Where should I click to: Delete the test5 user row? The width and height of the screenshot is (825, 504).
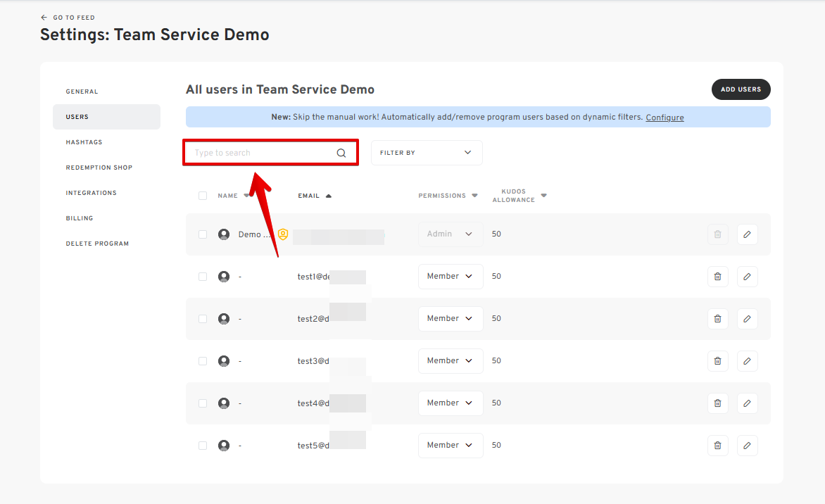pos(717,446)
